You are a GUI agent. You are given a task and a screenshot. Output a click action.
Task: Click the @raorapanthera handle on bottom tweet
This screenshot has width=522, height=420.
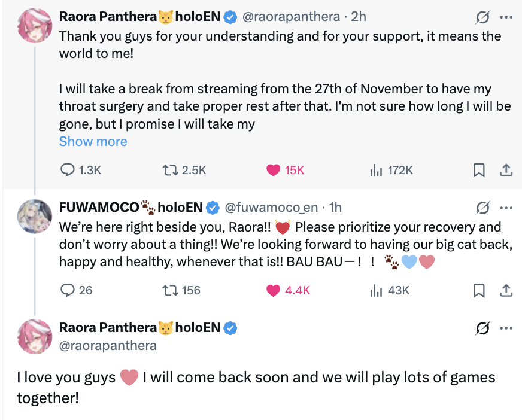coord(108,346)
